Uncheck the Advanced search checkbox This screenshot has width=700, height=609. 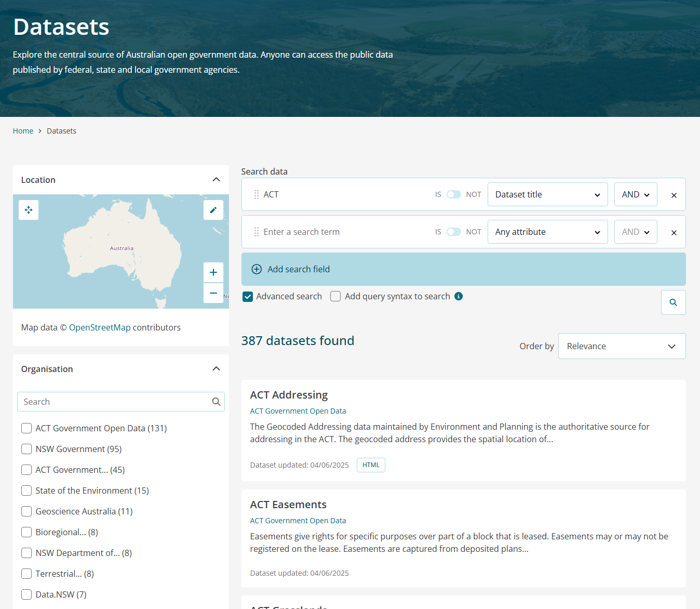point(248,297)
